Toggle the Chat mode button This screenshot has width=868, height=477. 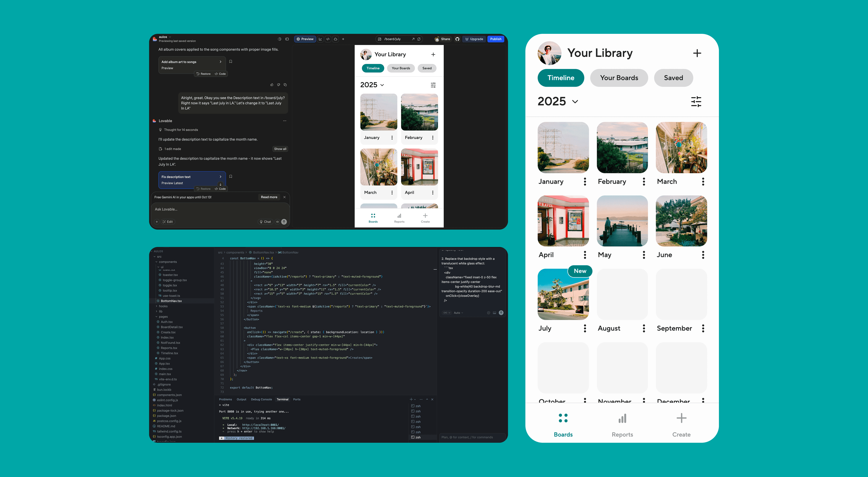tap(265, 222)
